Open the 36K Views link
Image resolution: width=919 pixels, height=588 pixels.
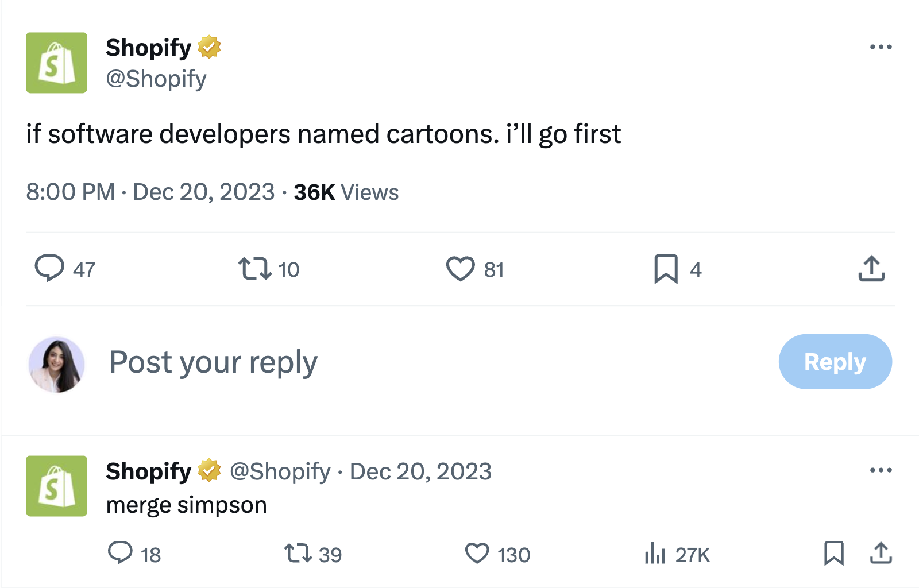tap(345, 192)
